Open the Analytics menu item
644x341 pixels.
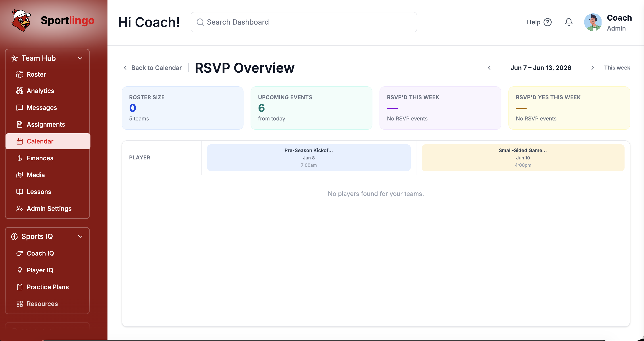click(48, 91)
